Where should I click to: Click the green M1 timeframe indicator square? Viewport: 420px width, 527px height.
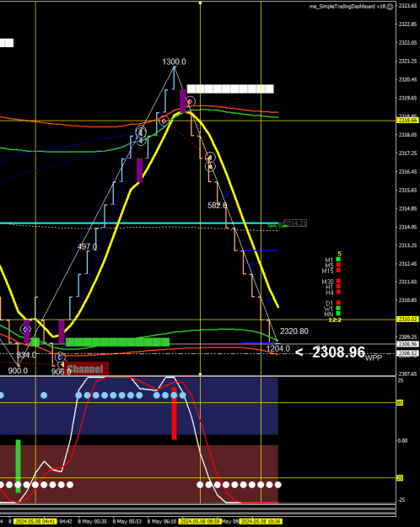tap(338, 260)
